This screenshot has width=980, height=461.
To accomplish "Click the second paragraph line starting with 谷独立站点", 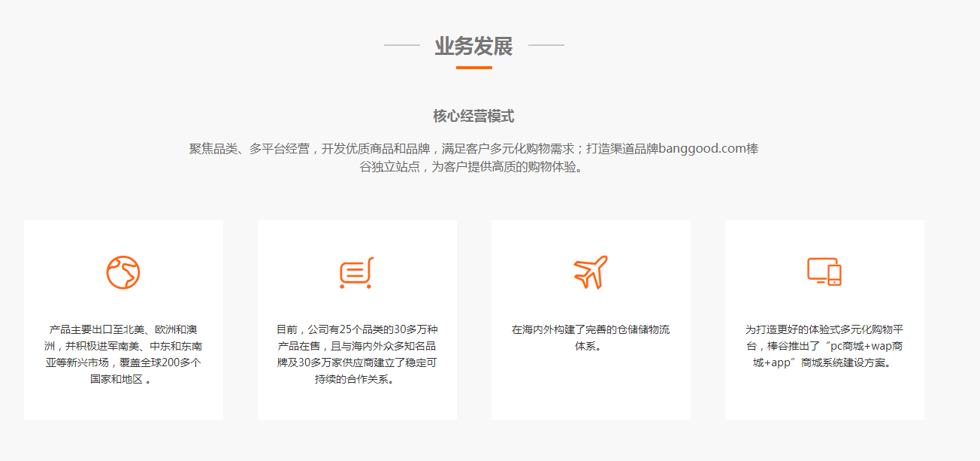I will (x=472, y=167).
